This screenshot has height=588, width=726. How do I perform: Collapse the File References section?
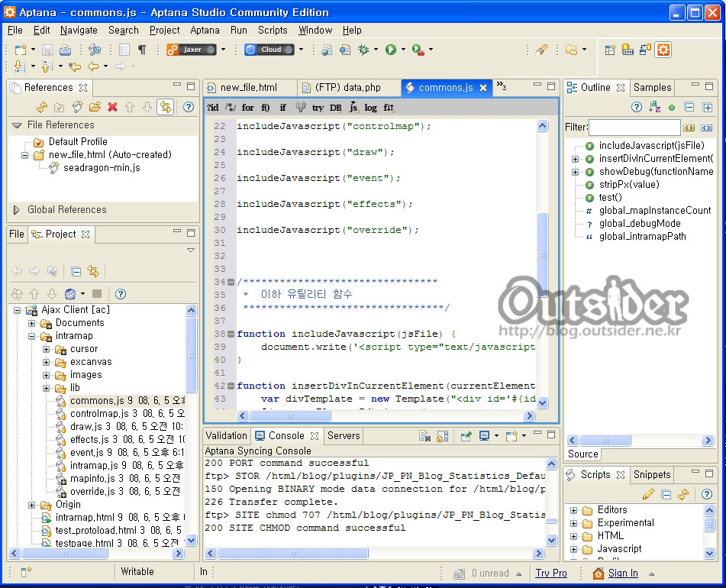tap(17, 125)
